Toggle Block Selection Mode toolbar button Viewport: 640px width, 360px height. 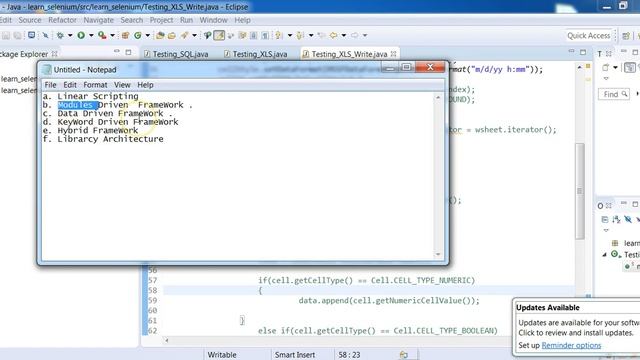(253, 36)
